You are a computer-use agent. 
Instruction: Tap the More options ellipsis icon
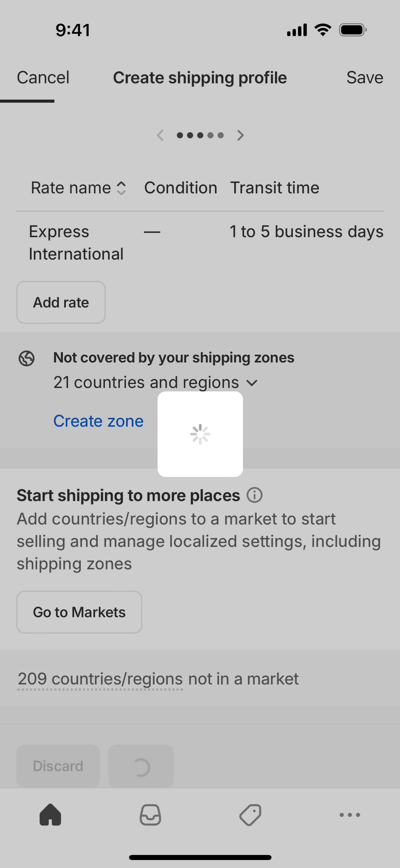click(x=350, y=815)
